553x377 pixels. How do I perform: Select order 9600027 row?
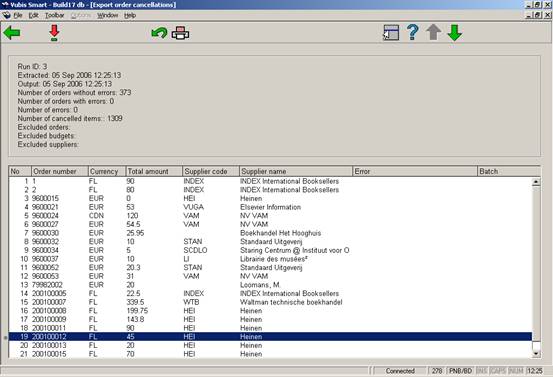[x=270, y=224]
